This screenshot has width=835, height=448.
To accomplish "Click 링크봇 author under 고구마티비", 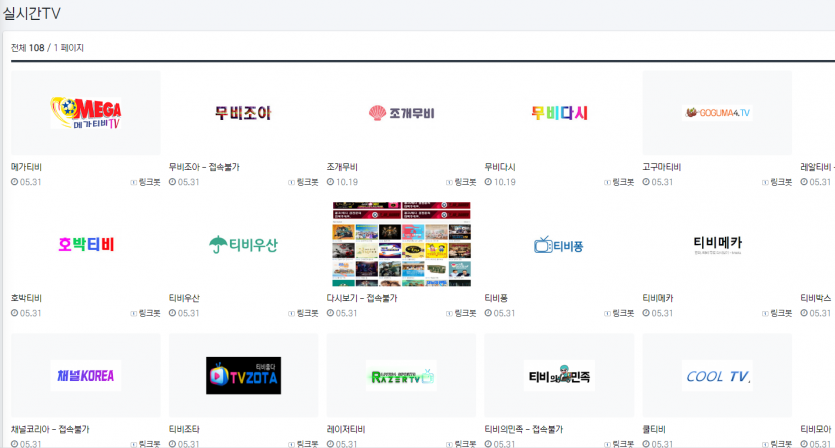I will pyautogui.click(x=781, y=182).
